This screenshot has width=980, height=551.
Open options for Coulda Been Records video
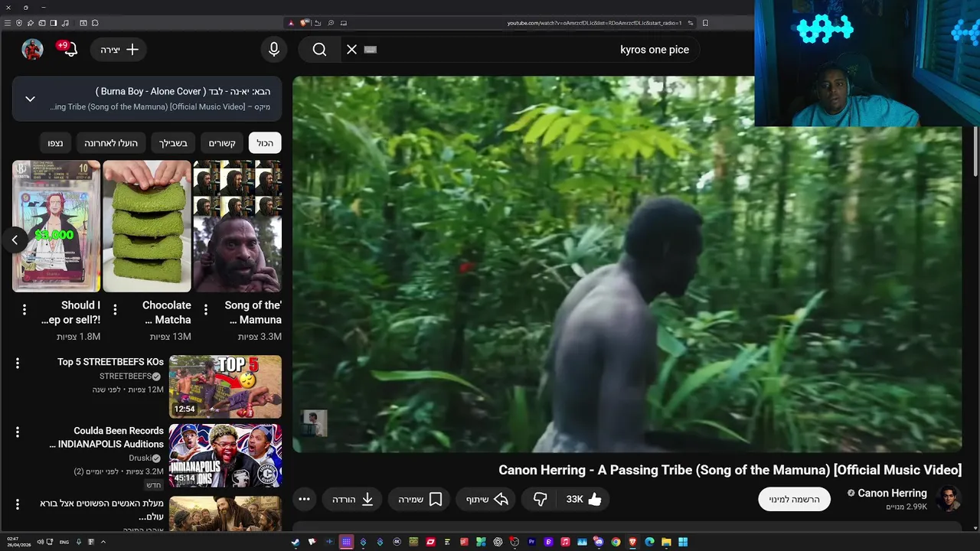coord(17,432)
